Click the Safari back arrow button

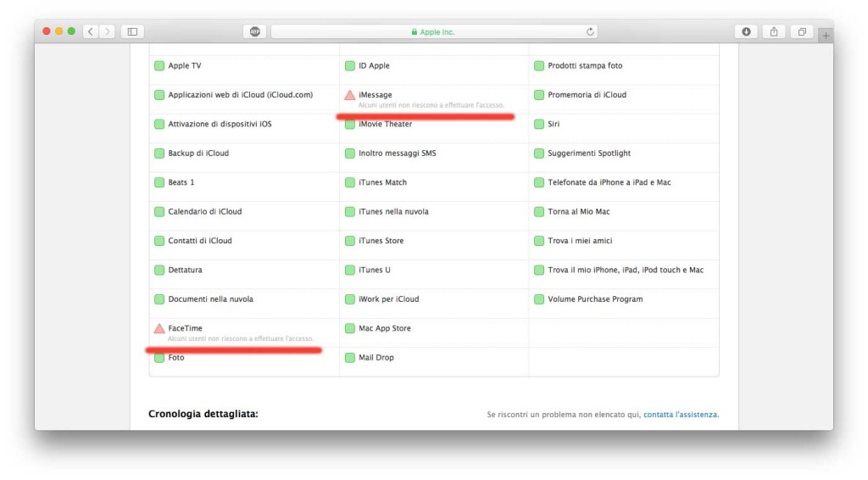[x=91, y=31]
